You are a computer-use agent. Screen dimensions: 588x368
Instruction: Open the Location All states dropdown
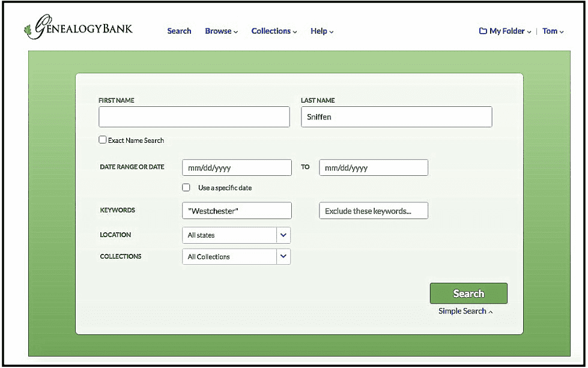click(x=236, y=235)
